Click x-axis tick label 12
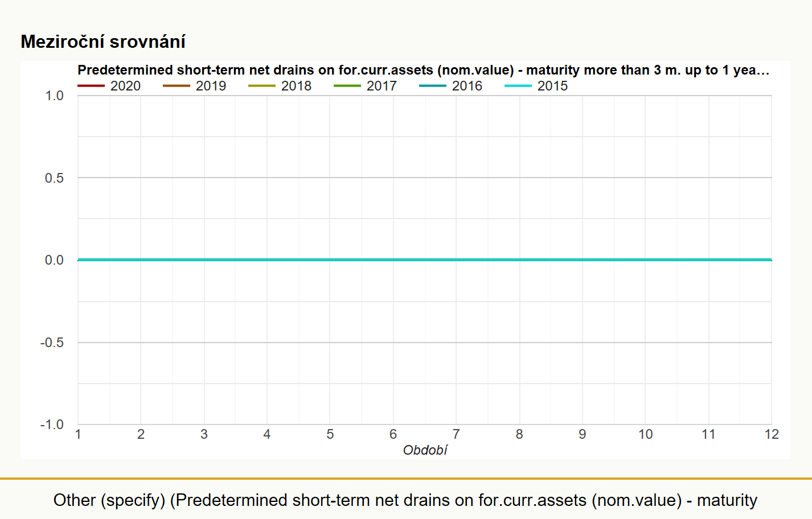Screen dimensions: 812x519 [x=772, y=434]
